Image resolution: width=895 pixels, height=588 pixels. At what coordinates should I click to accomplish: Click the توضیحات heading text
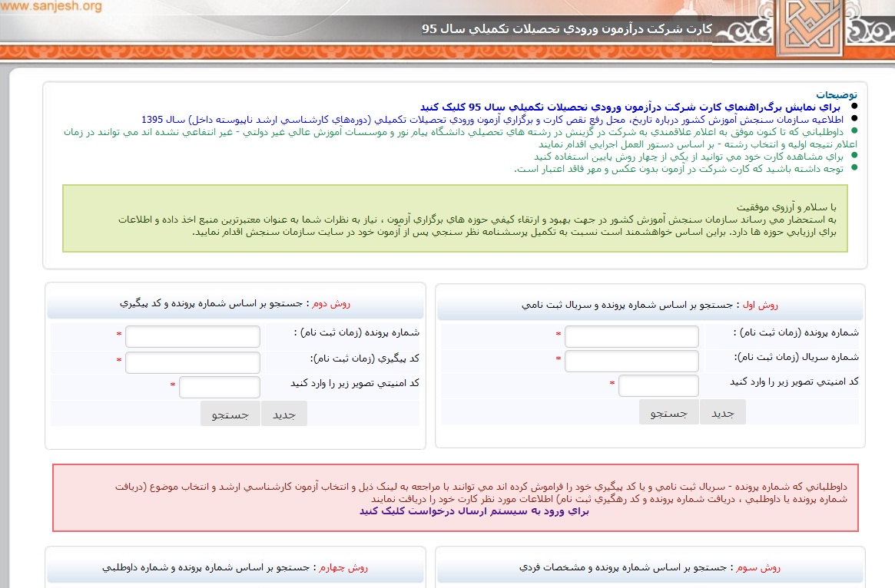tap(836, 94)
